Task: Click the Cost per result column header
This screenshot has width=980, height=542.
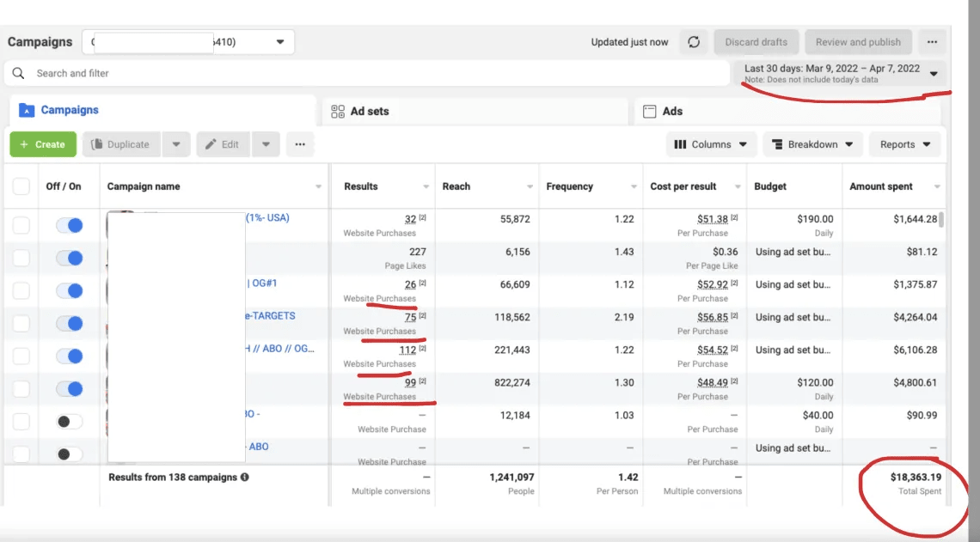Action: (x=683, y=186)
